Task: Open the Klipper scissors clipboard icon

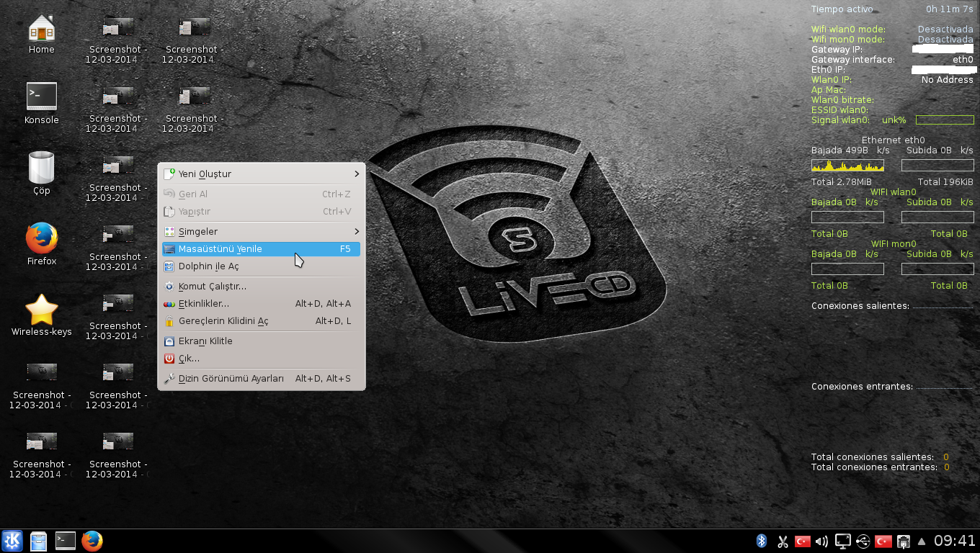Action: click(x=783, y=541)
